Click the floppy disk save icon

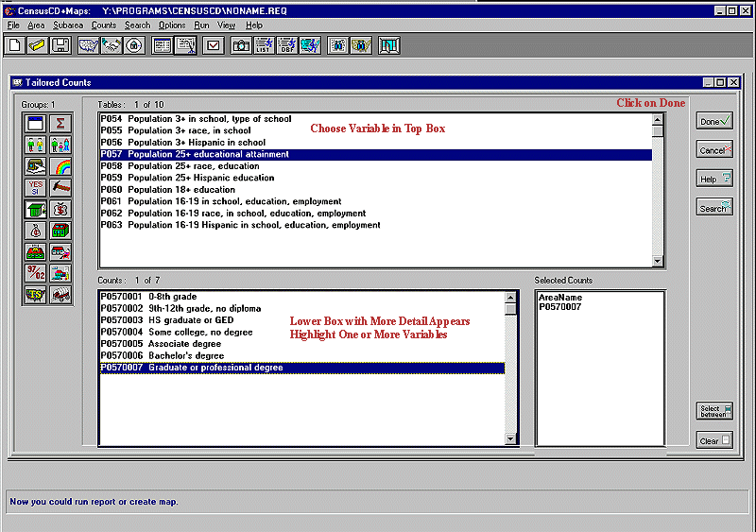coord(61,45)
